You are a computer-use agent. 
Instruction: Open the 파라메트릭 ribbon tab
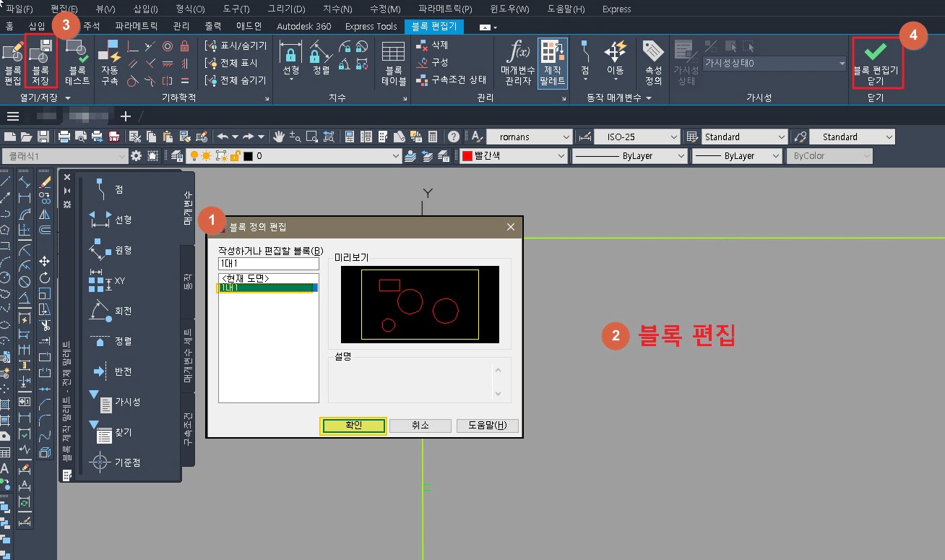136,26
